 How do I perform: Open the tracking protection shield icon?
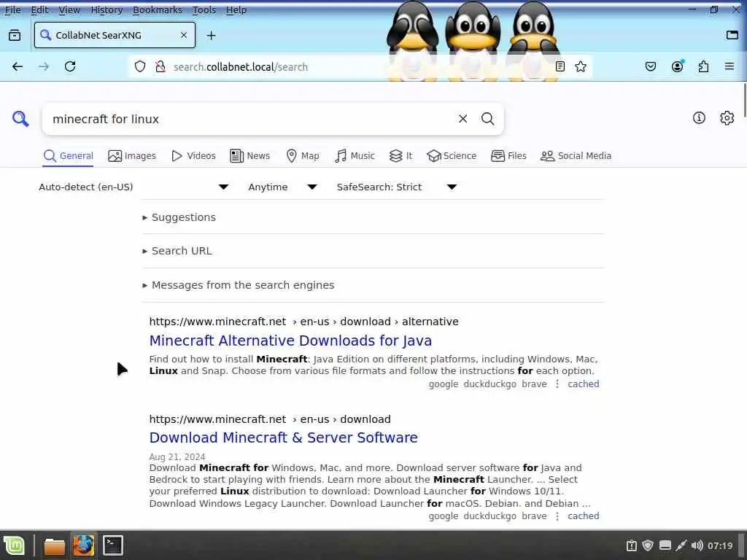(x=139, y=66)
